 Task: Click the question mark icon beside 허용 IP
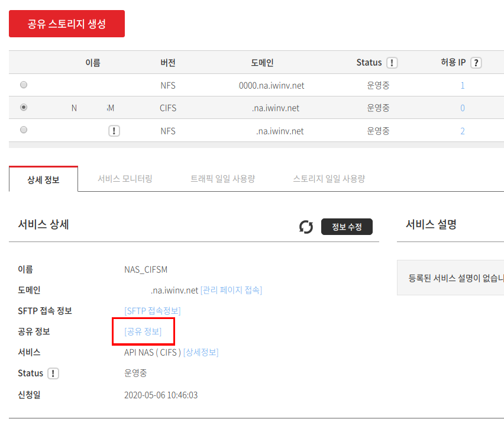pyautogui.click(x=475, y=63)
